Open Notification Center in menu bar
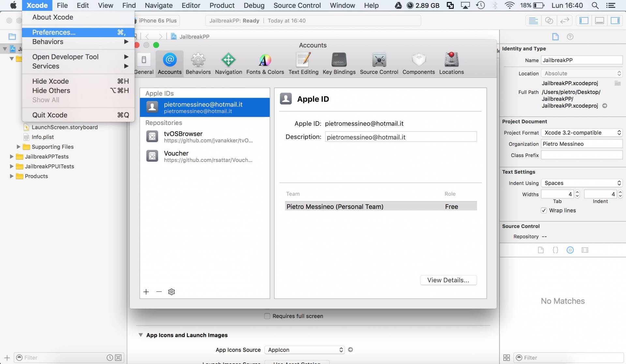 [x=610, y=5]
